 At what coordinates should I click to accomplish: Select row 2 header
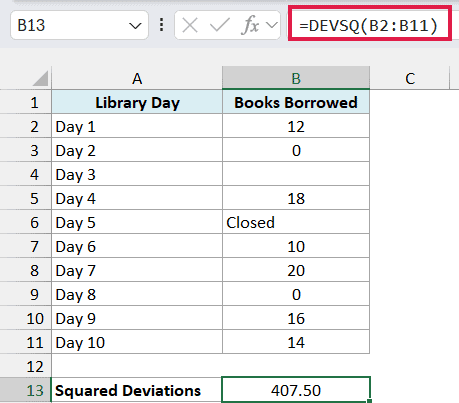[26, 126]
